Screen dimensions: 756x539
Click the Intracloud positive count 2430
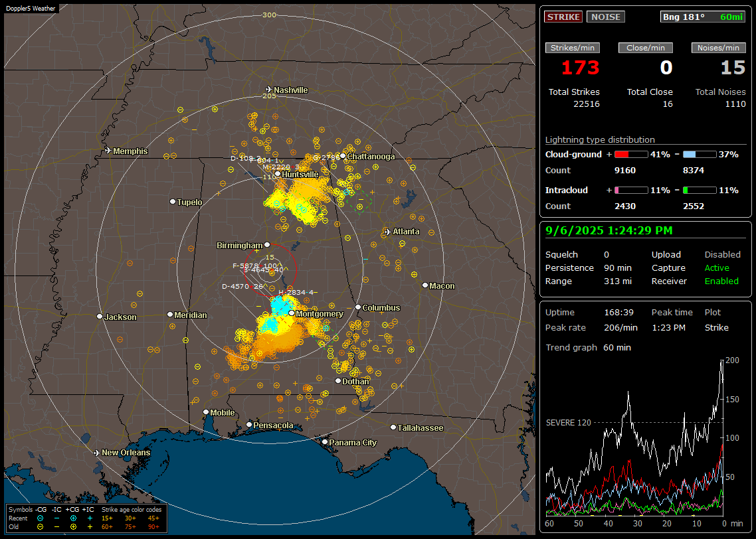click(625, 206)
